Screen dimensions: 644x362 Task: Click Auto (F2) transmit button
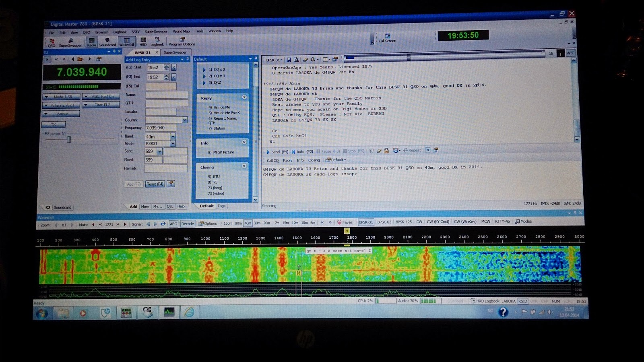point(301,152)
